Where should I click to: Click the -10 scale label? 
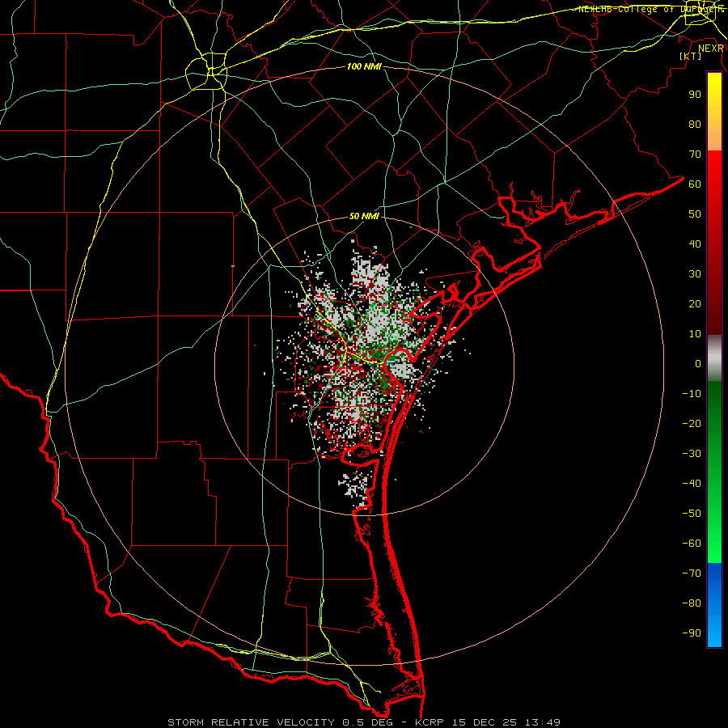click(x=692, y=394)
